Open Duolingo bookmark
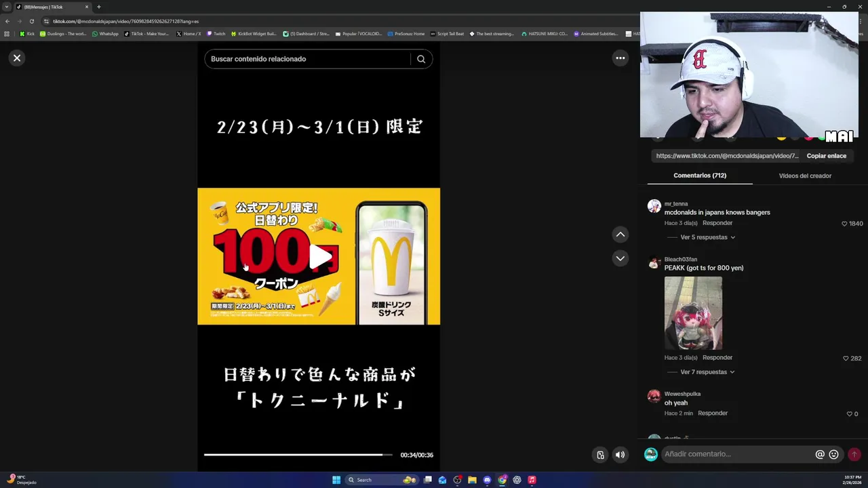 coord(63,34)
